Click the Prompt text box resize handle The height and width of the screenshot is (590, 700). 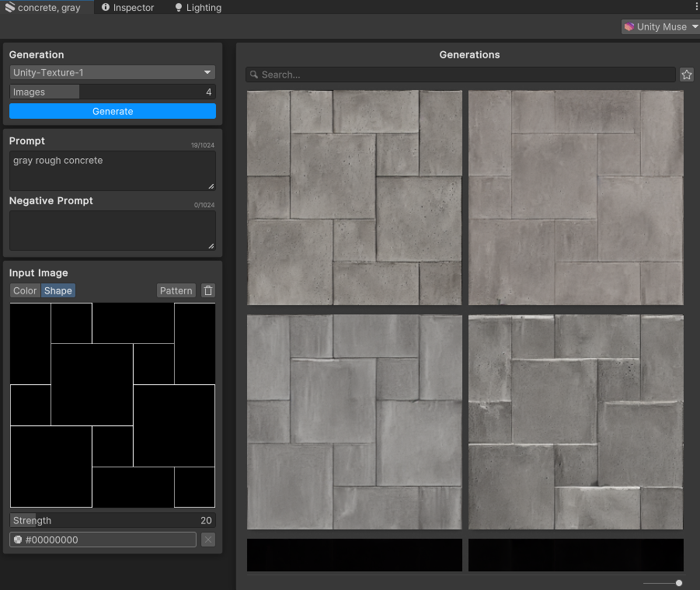pyautogui.click(x=211, y=186)
